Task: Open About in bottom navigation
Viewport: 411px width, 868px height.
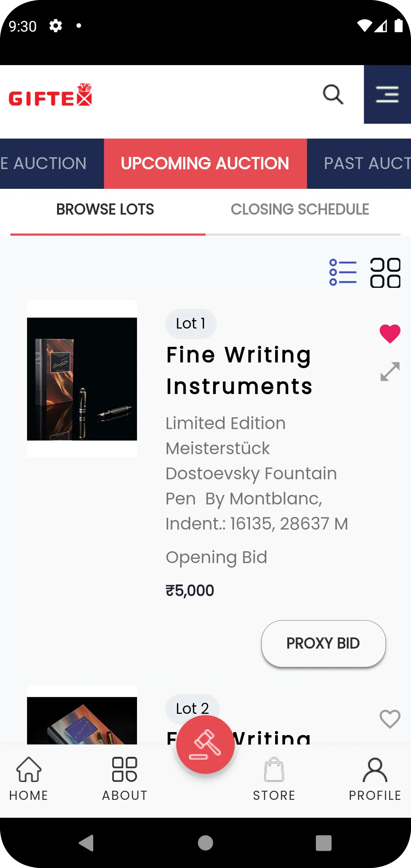Action: click(x=125, y=779)
